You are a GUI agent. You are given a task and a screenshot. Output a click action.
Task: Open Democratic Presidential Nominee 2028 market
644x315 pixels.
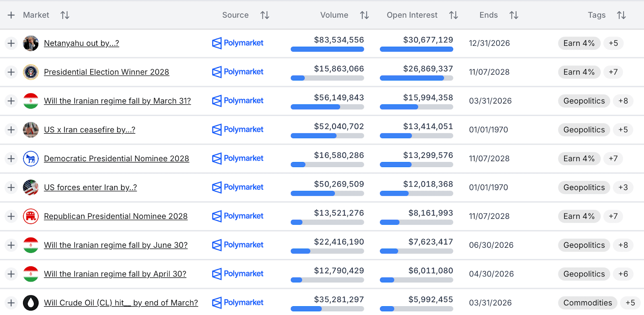[116, 159]
